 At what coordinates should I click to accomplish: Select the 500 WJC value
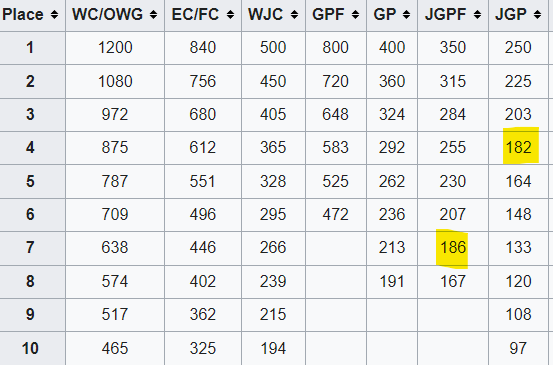[x=273, y=47]
